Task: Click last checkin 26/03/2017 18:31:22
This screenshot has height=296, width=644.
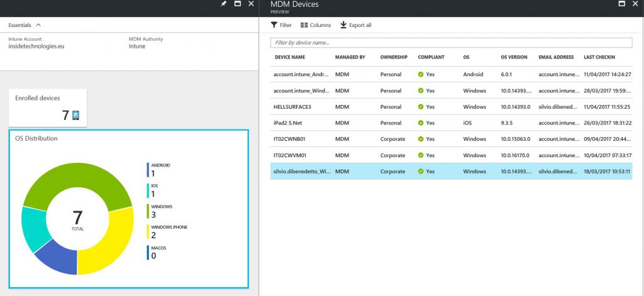Action: coord(608,123)
